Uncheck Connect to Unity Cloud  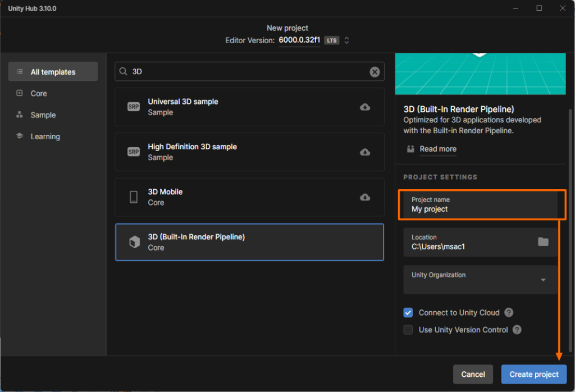click(408, 313)
